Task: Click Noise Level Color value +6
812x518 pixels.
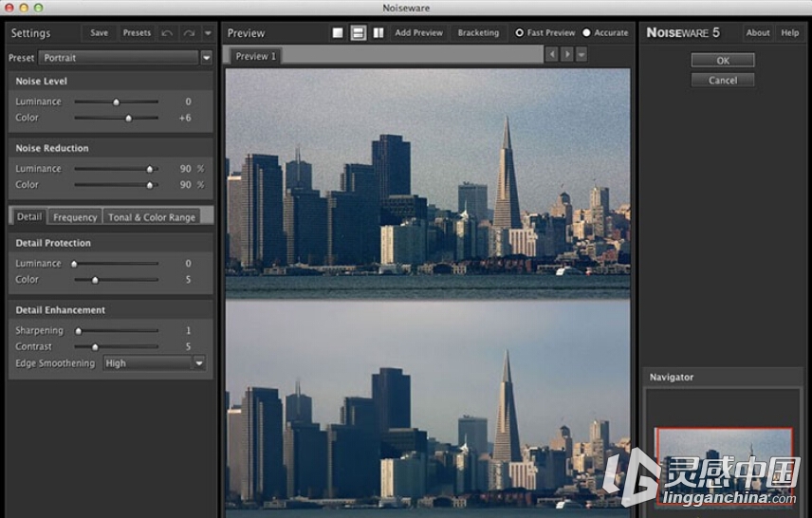Action: [185, 118]
